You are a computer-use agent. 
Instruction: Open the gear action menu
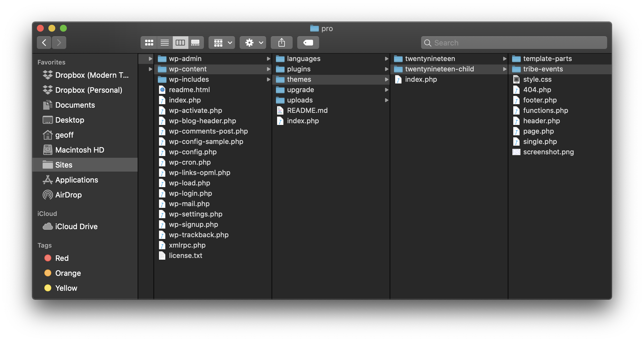pos(253,43)
